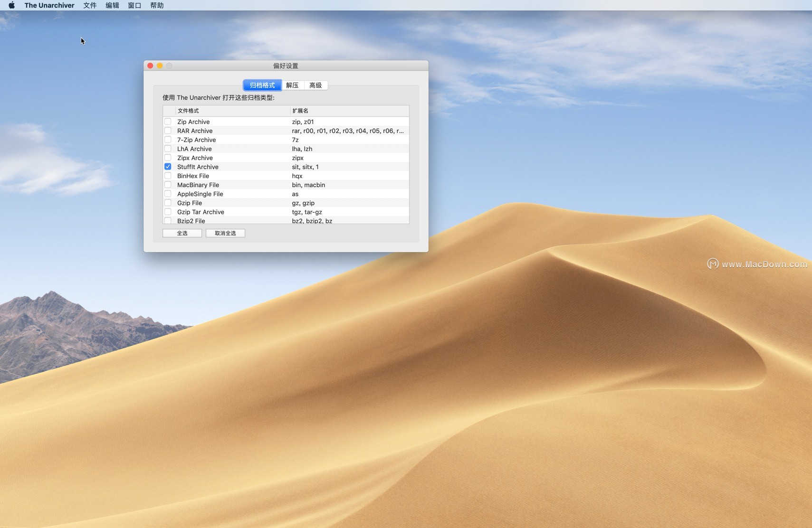Open the 帮助 menu
Screen dimensions: 812x528
pyautogui.click(x=157, y=5)
